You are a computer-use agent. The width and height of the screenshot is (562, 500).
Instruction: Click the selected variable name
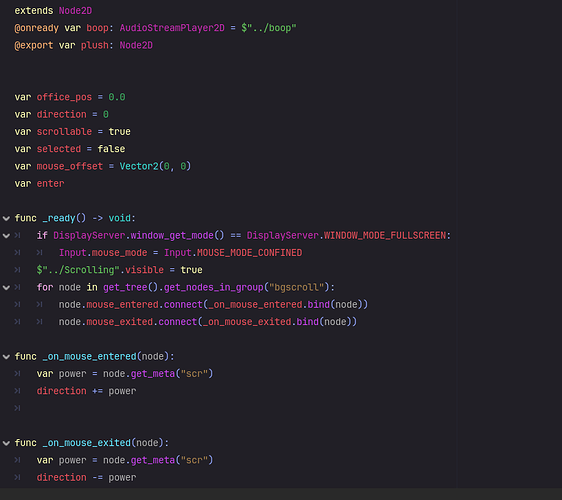59,149
